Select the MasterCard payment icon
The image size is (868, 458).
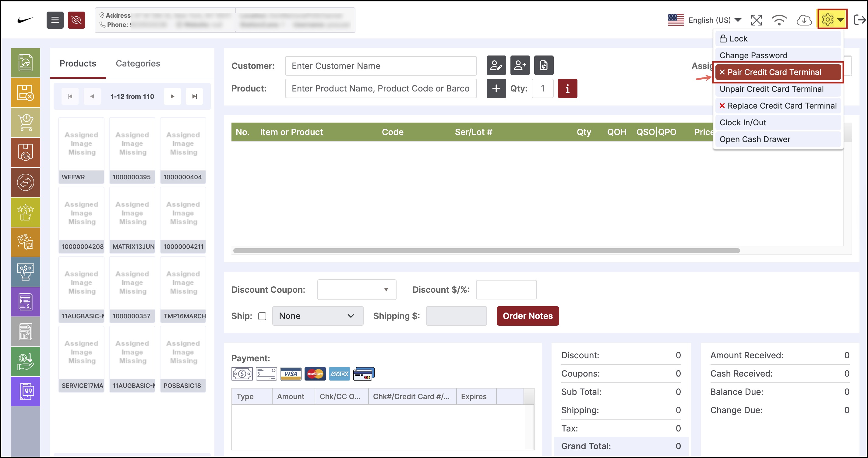315,374
